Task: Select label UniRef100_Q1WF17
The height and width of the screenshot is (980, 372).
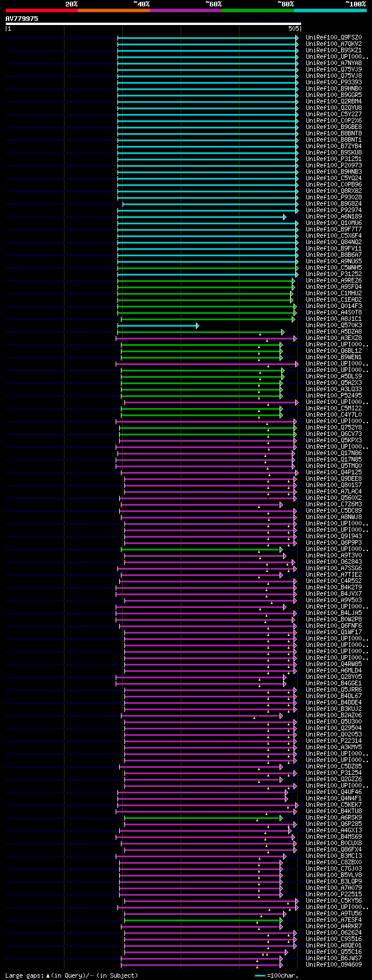Action: [x=334, y=632]
